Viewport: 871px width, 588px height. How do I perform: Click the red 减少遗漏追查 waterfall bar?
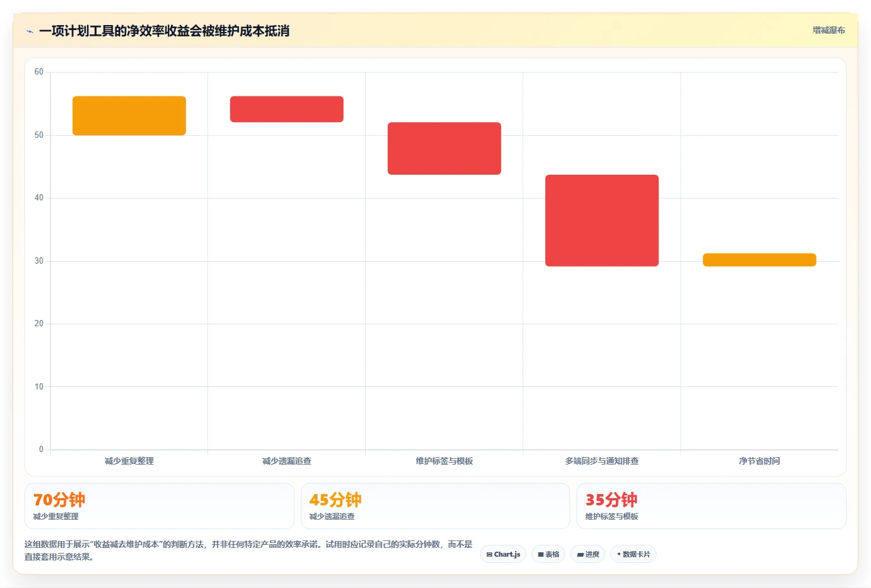(x=287, y=109)
